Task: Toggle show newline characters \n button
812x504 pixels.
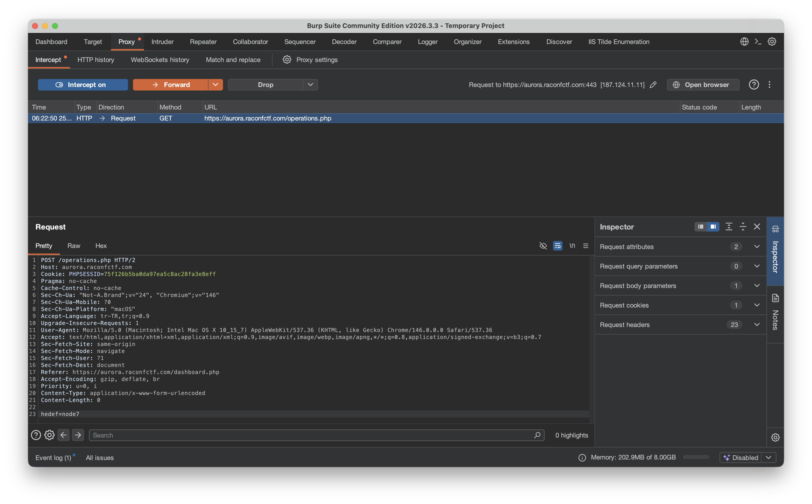Action: click(572, 246)
